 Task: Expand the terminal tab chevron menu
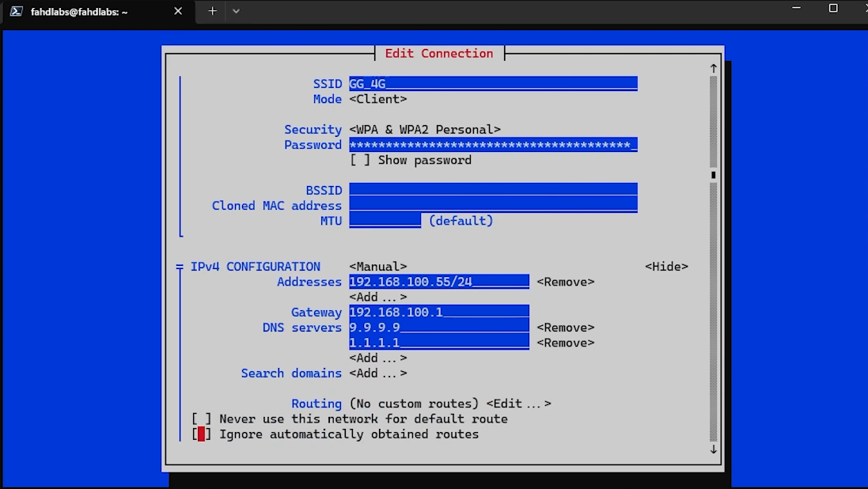pyautogui.click(x=235, y=11)
